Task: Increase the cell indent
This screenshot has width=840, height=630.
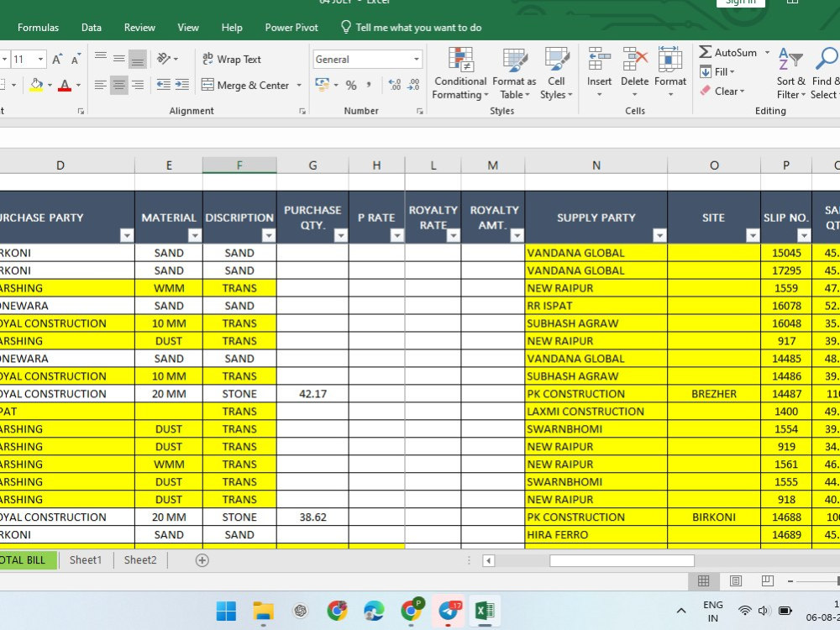Action: [182, 85]
